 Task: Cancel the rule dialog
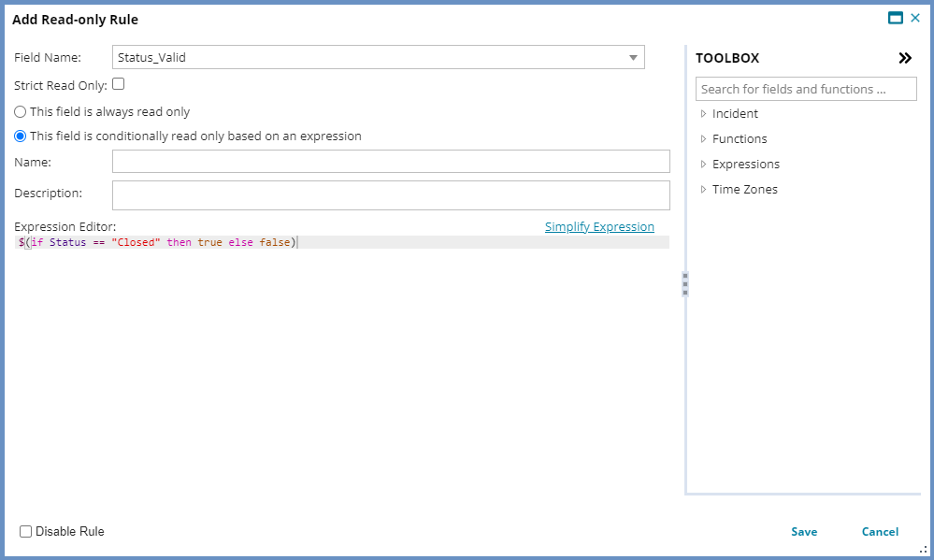click(880, 532)
